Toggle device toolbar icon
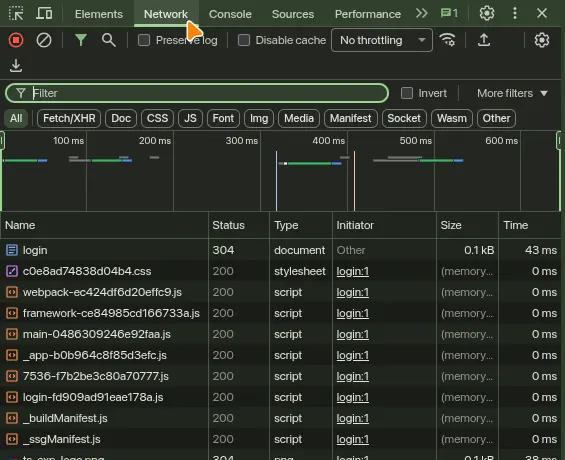The width and height of the screenshot is (565, 460). pyautogui.click(x=44, y=14)
